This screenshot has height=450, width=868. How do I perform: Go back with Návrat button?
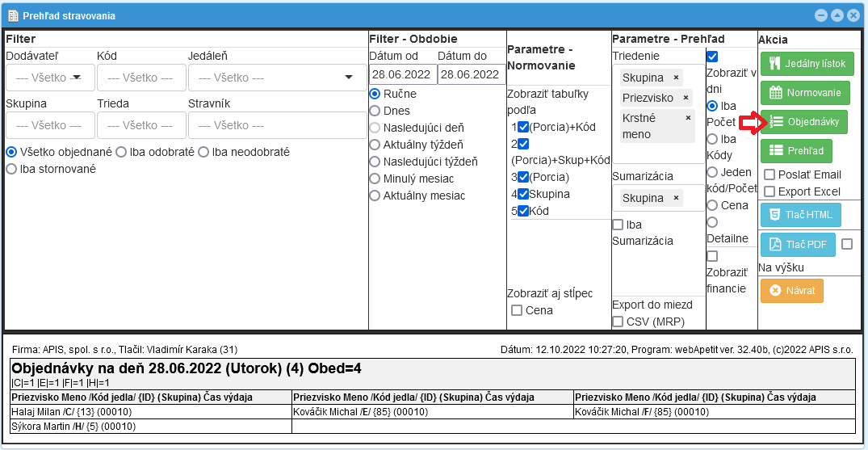click(791, 290)
